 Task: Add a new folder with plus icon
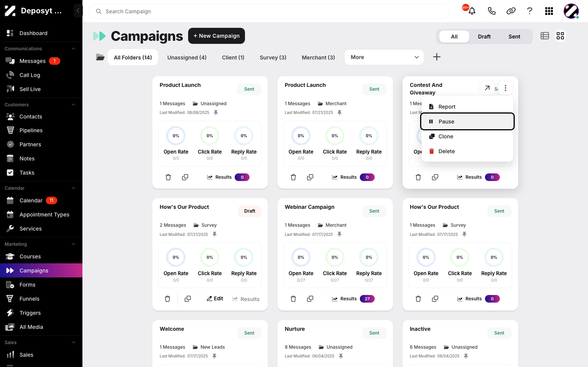click(x=437, y=57)
